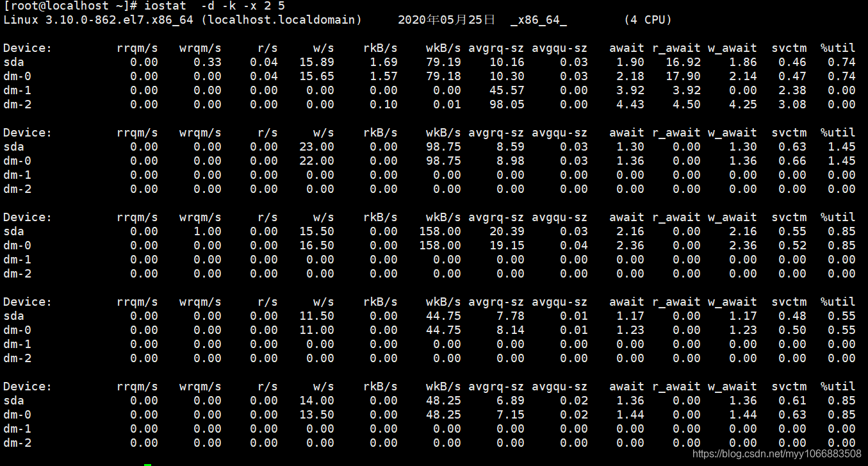Click the rkB/s value 1.69
This screenshot has width=868, height=466.
383,62
